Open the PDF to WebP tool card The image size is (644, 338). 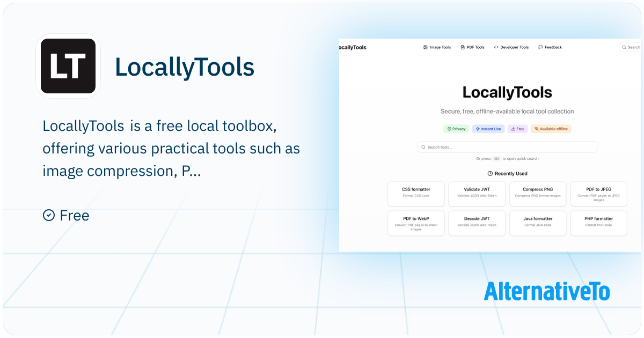tap(416, 223)
